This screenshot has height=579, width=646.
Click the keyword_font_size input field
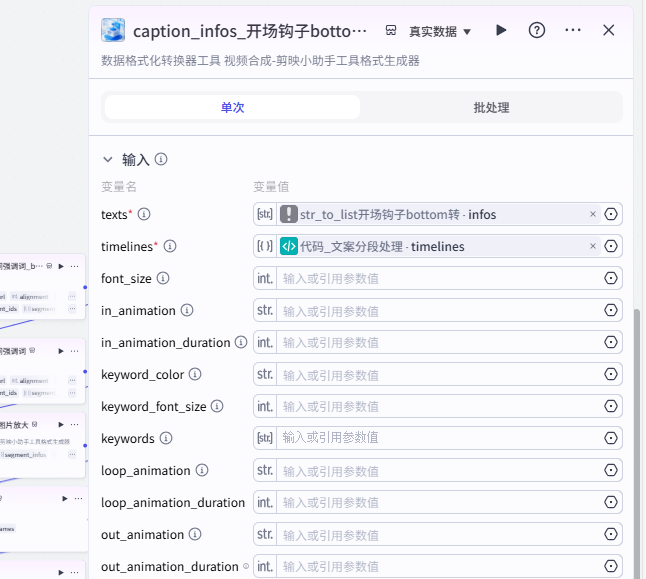(x=438, y=406)
